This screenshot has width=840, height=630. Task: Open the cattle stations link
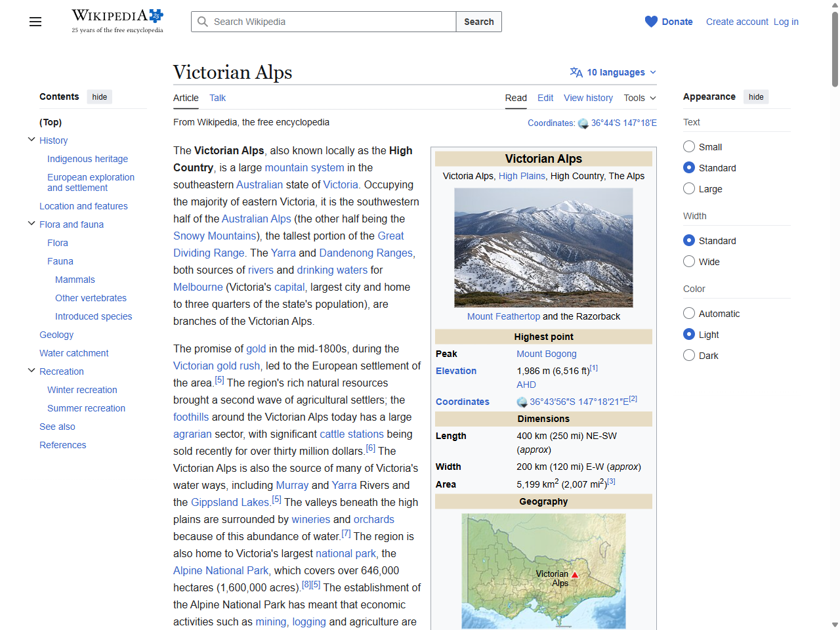point(352,434)
